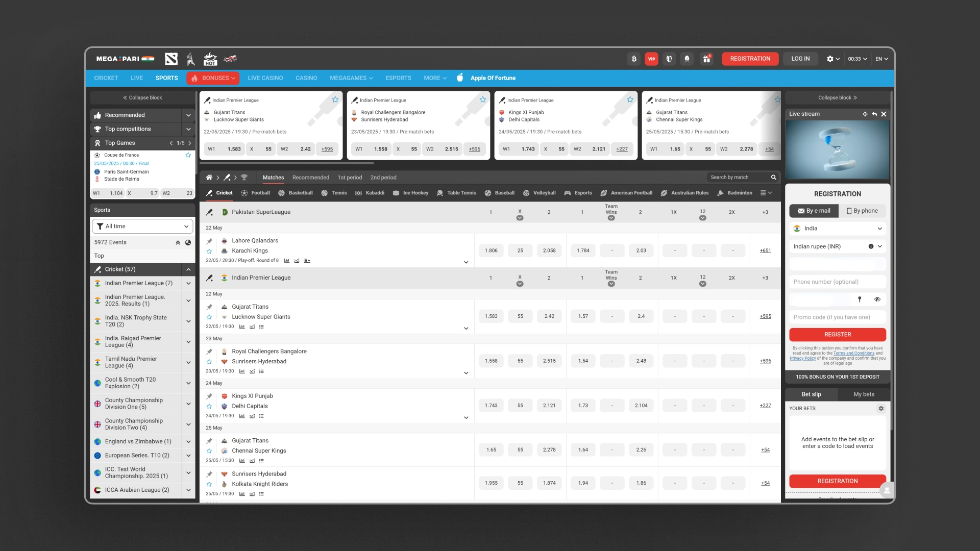
Task: Open the All time filter dropdown
Action: [142, 227]
